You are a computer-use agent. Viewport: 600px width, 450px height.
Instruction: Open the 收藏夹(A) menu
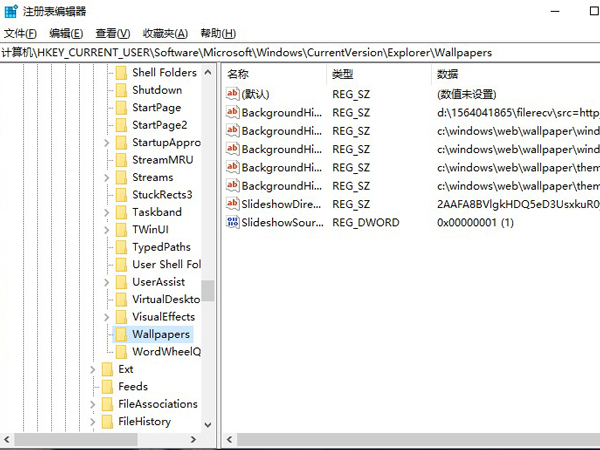164,33
